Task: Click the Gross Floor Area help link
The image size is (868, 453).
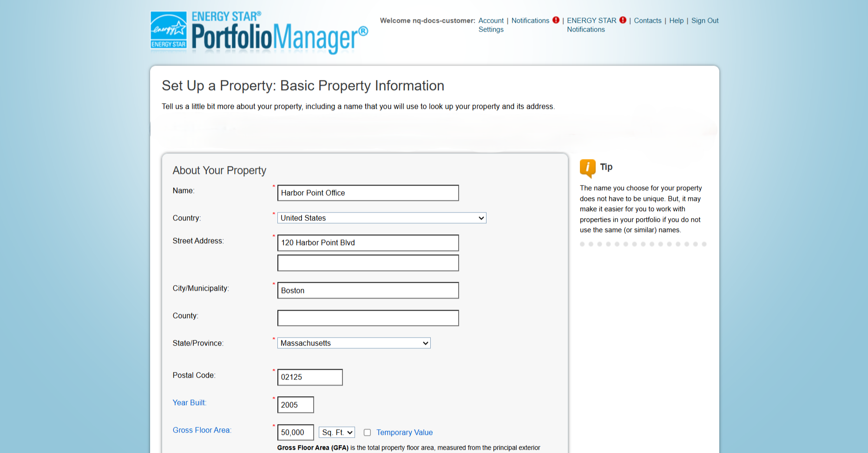Action: point(202,430)
